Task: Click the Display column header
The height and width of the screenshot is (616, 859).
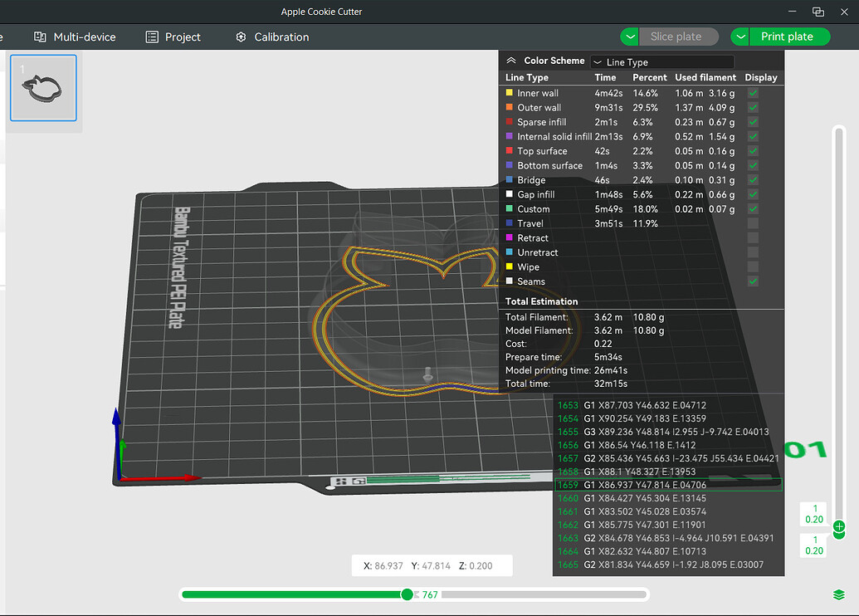Action: click(761, 77)
